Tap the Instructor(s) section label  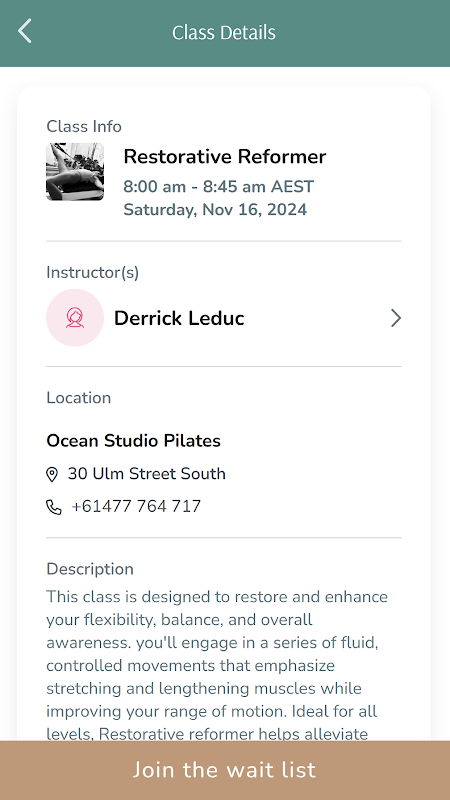point(92,272)
